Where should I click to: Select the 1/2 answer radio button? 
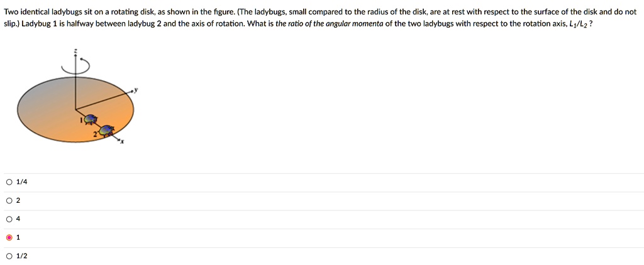[9, 256]
